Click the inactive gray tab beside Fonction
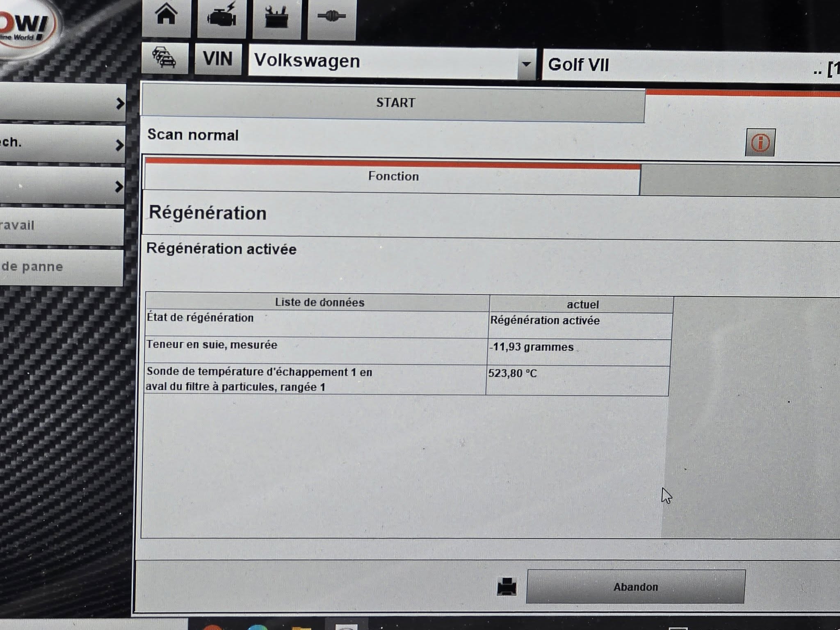Viewport: 840px width, 630px height. pyautogui.click(x=740, y=181)
